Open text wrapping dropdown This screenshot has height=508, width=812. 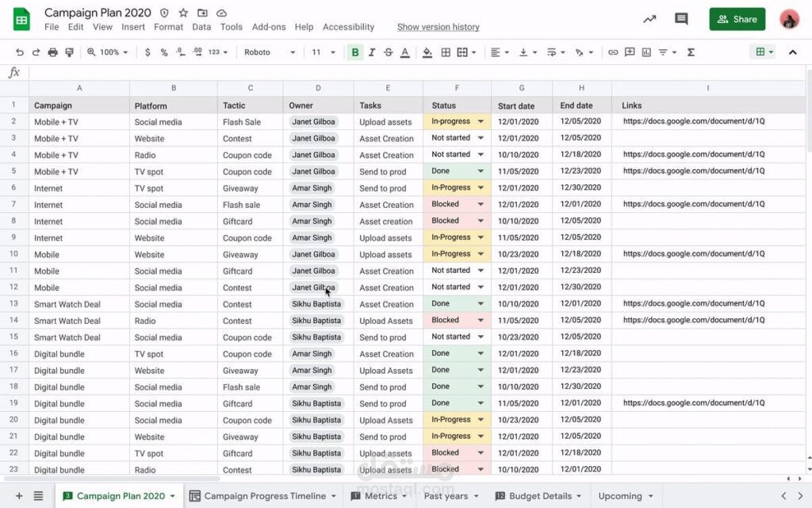point(556,52)
